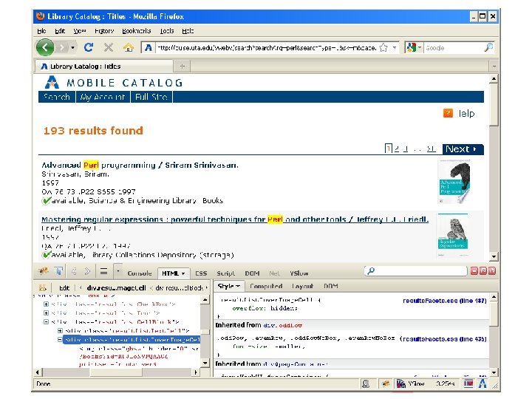Open Mastering regular expressions title link
The image size is (532, 399).
235,219
